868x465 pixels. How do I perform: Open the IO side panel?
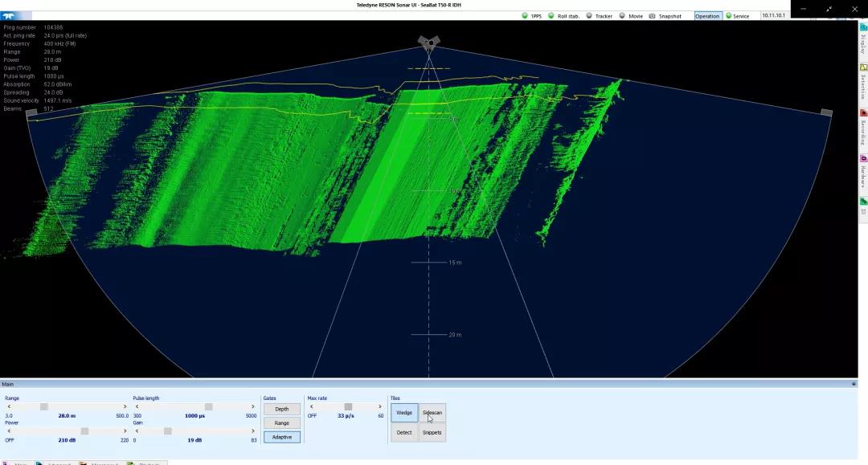coord(863,206)
